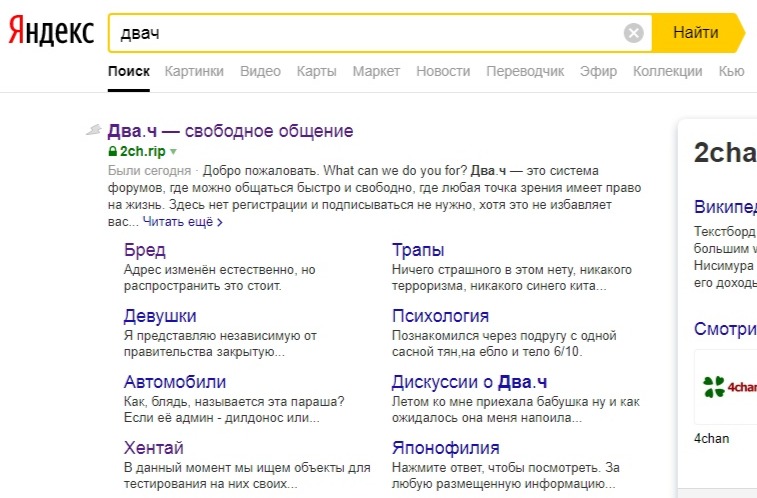Click the Смотрите heading in side panel
This screenshot has height=498, width=757.
[x=726, y=329]
